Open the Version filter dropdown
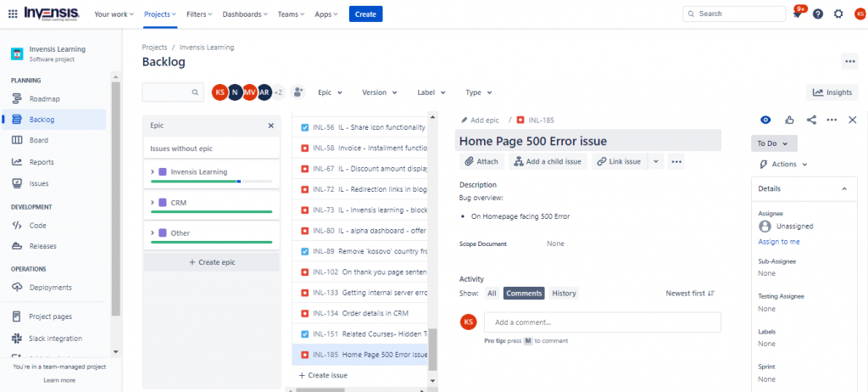The width and height of the screenshot is (868, 392). click(379, 92)
